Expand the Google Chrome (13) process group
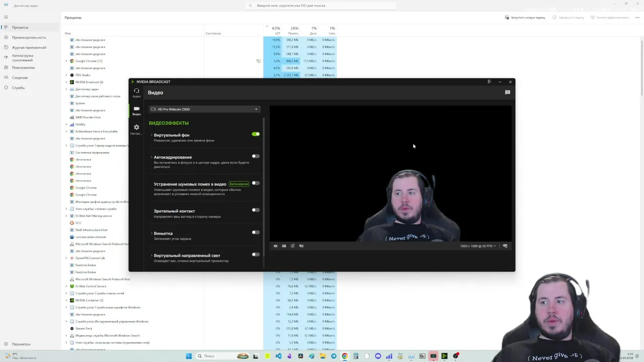The image size is (644, 362). 66,61
